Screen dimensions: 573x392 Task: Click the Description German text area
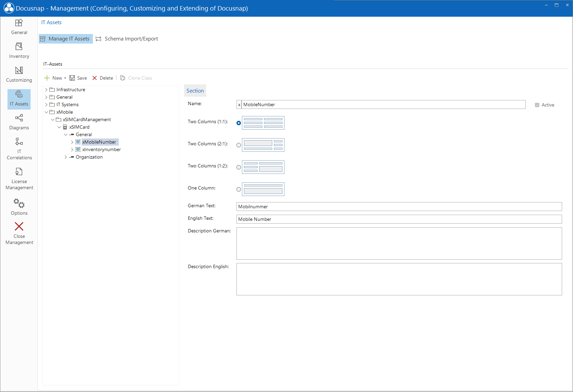click(x=399, y=243)
